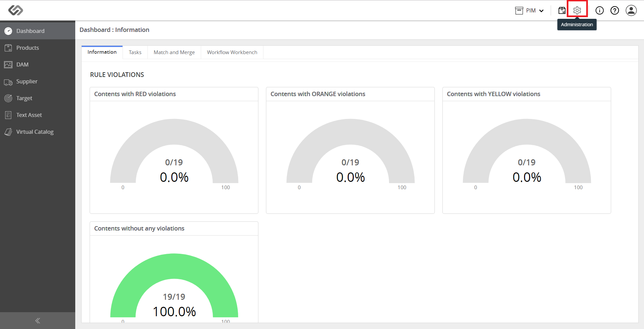Image resolution: width=644 pixels, height=329 pixels.
Task: Click the Virtual Catalog book icon
Action: (x=8, y=132)
